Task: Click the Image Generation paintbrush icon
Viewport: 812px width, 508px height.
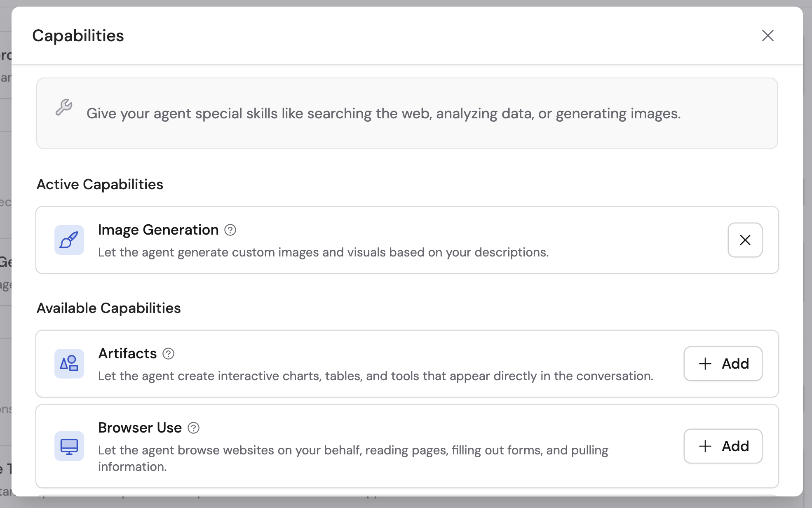Action: 69,240
